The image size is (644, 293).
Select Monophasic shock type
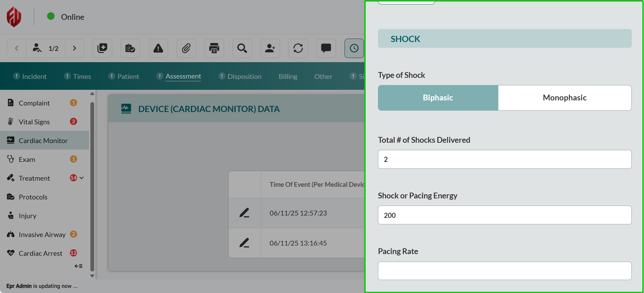click(565, 98)
